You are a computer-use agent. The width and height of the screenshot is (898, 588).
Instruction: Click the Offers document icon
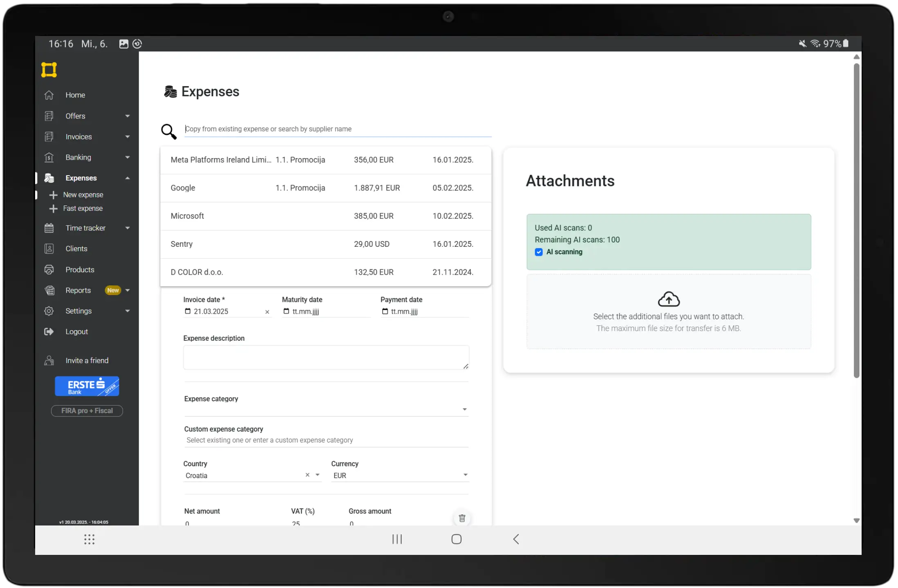(49, 116)
